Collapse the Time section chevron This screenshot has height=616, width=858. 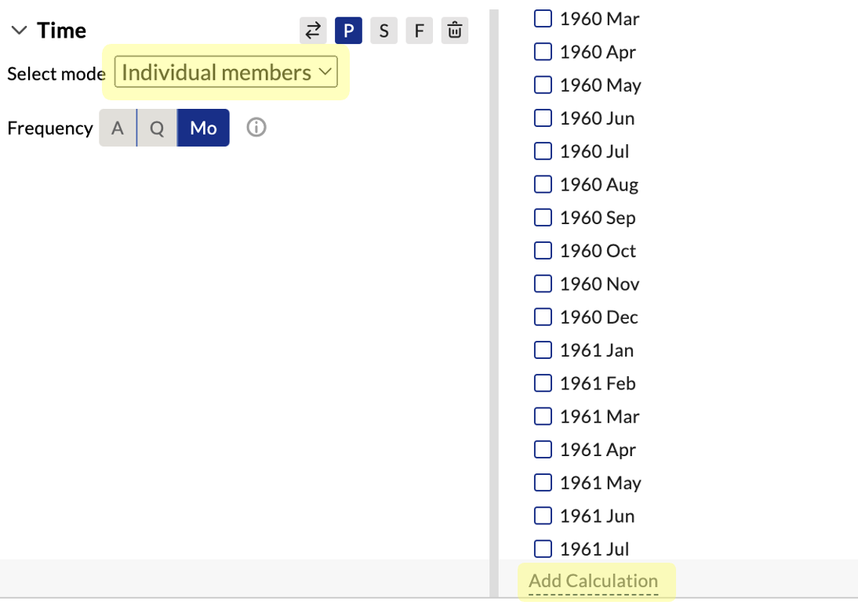click(19, 30)
